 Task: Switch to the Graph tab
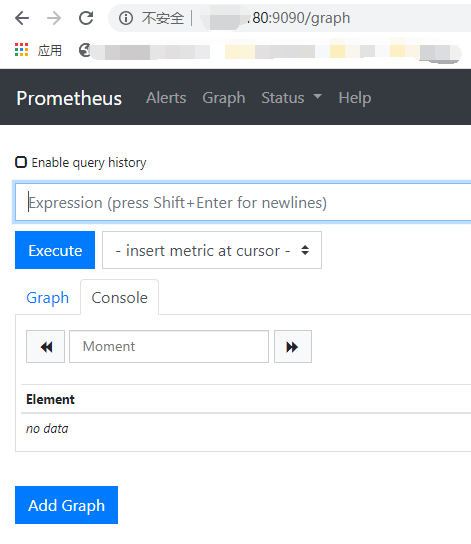[48, 298]
